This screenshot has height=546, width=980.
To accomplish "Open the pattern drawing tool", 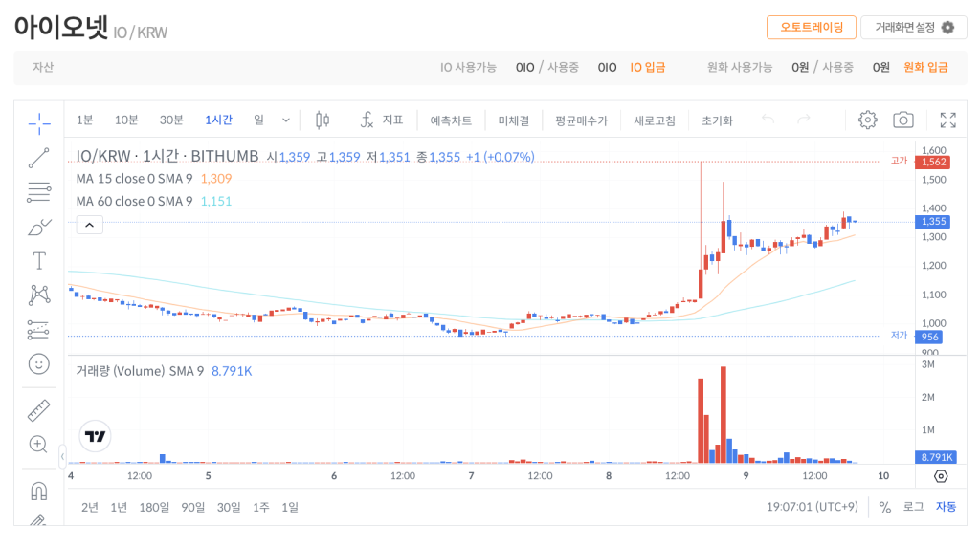I will [38, 295].
